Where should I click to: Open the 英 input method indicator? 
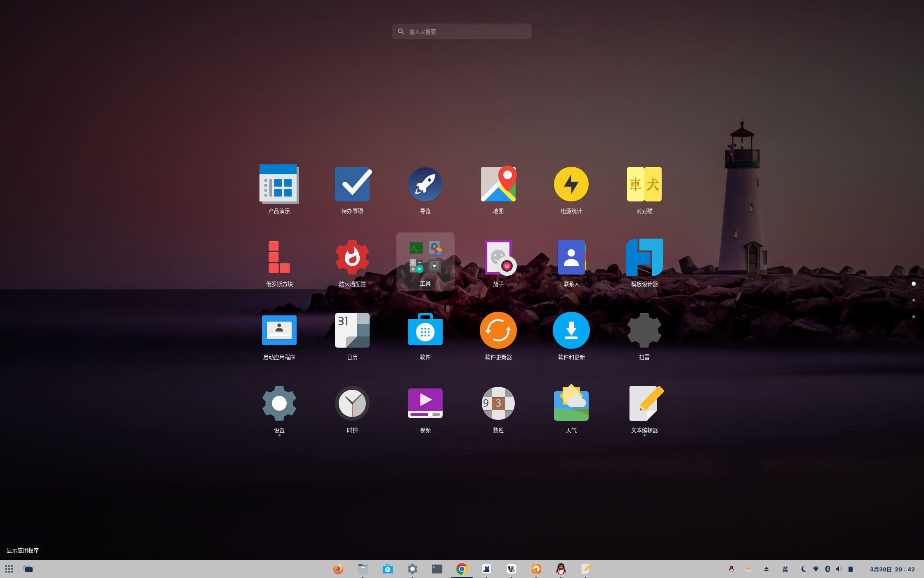tap(785, 569)
